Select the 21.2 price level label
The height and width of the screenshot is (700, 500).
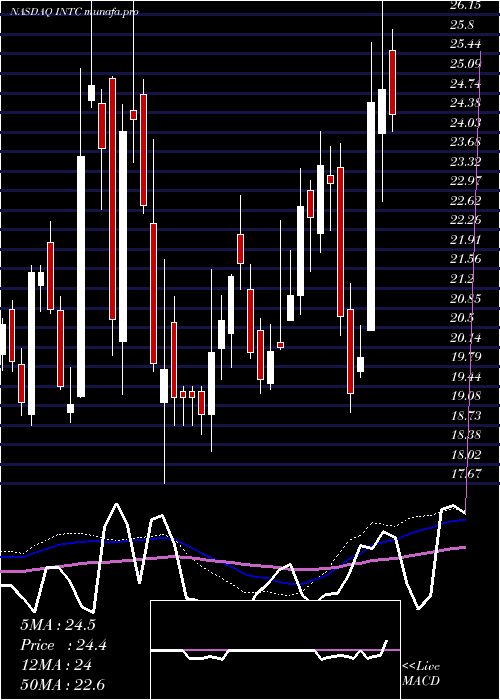(x=462, y=279)
